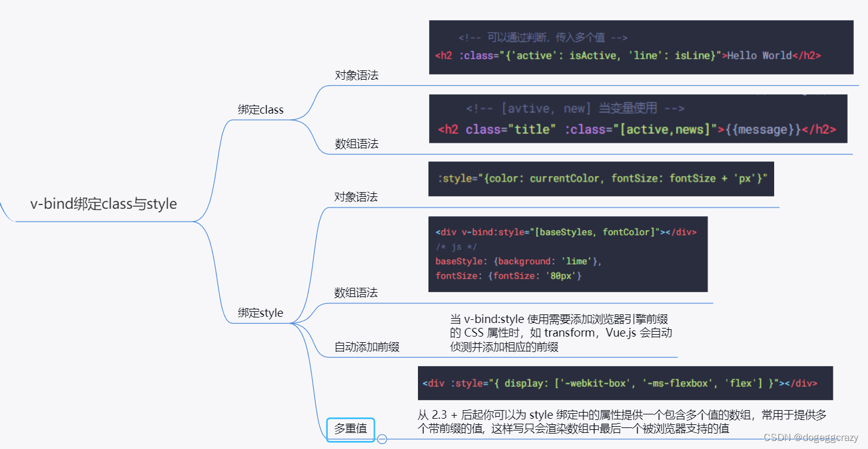The height and width of the screenshot is (449, 868).
Task: Click the browser prefix explanation text
Action: [561, 332]
